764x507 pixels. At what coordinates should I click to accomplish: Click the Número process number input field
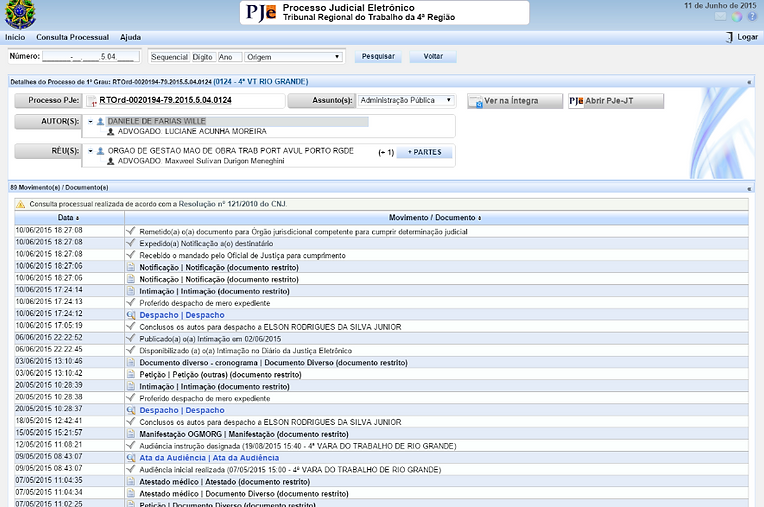pyautogui.click(x=91, y=56)
